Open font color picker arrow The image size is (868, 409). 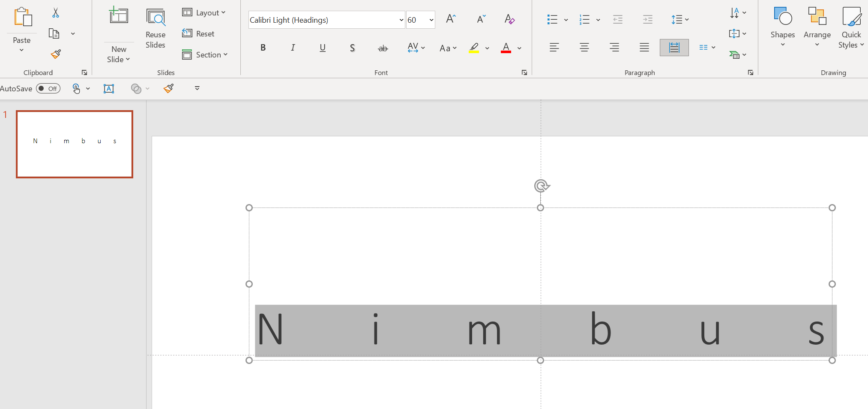(x=519, y=48)
